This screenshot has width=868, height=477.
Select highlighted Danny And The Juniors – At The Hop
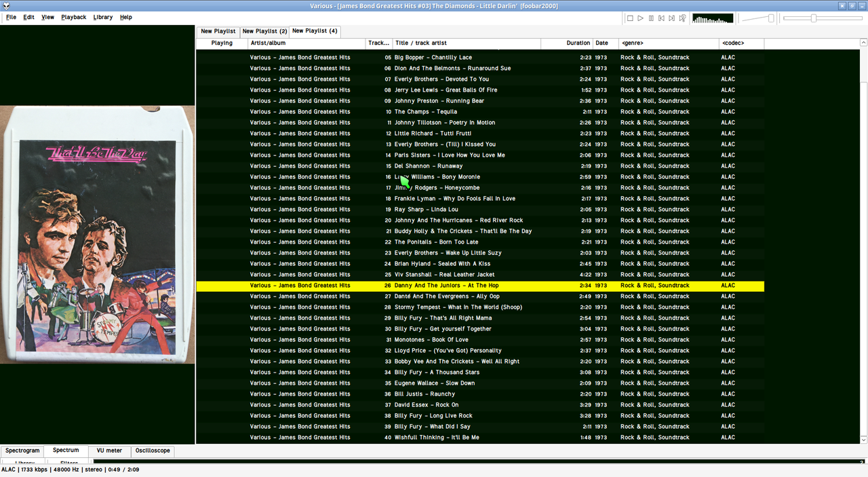click(x=480, y=286)
